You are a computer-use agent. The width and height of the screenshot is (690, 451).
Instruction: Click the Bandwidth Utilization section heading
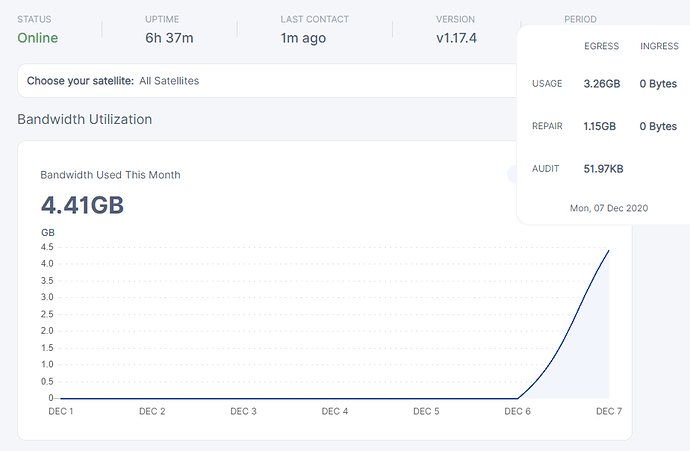85,119
